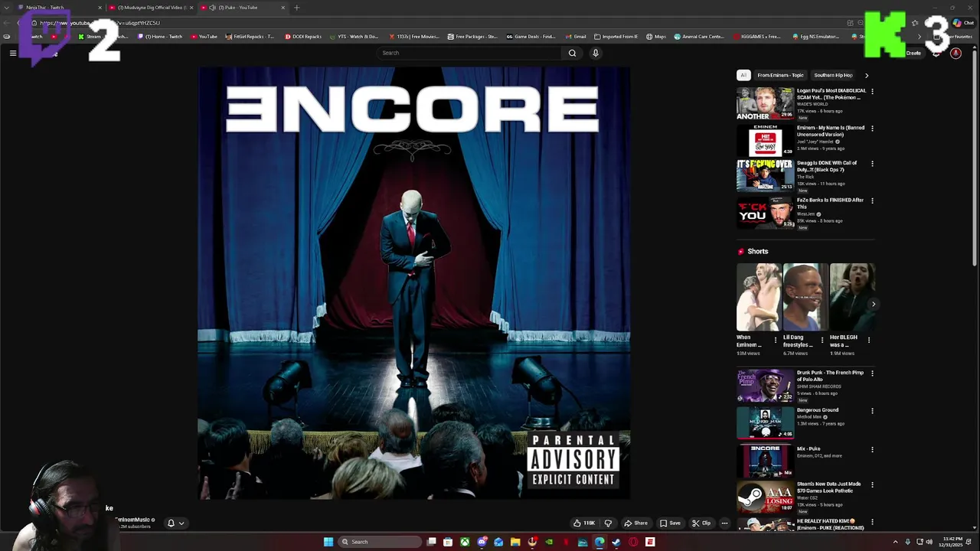Open the Game Deals bookmark
This screenshot has height=551, width=980.
(531, 37)
